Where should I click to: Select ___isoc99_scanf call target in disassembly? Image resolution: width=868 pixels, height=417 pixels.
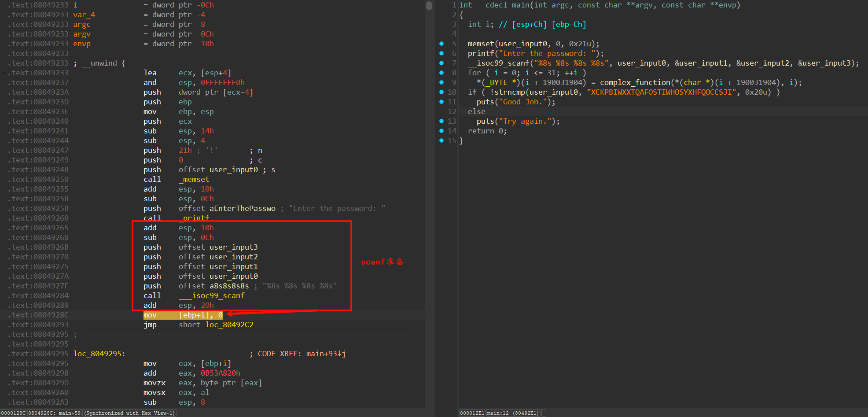212,295
